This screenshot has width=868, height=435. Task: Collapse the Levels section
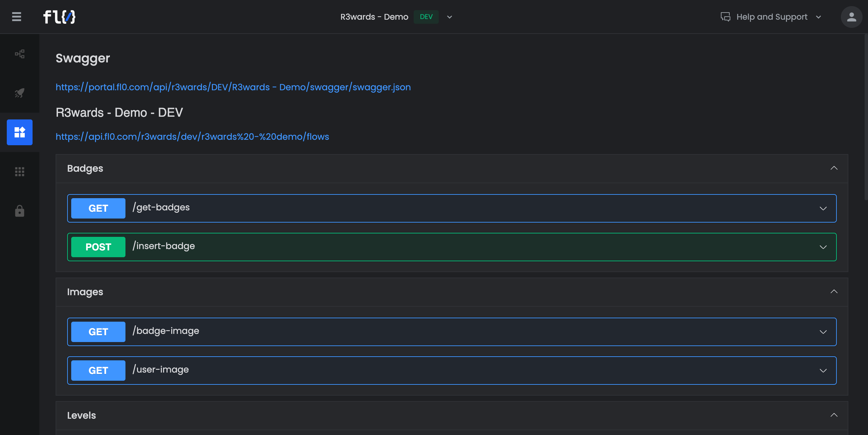tap(834, 415)
